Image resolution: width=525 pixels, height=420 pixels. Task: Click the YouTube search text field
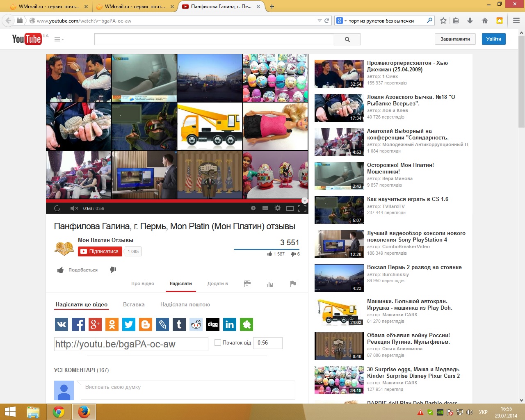214,39
